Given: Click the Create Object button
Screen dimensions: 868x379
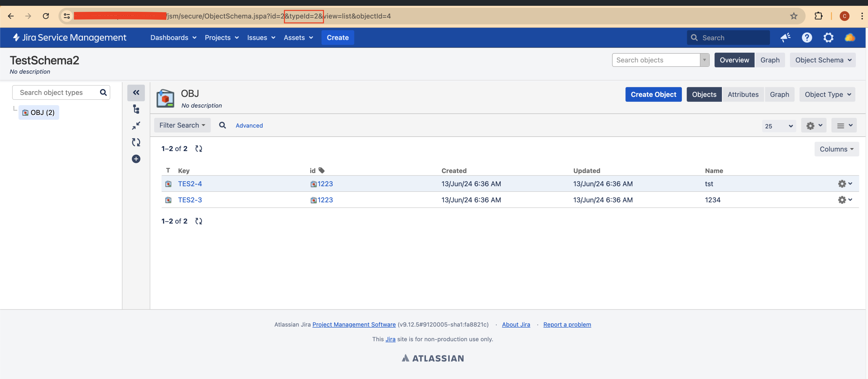Looking at the screenshot, I should point(653,94).
